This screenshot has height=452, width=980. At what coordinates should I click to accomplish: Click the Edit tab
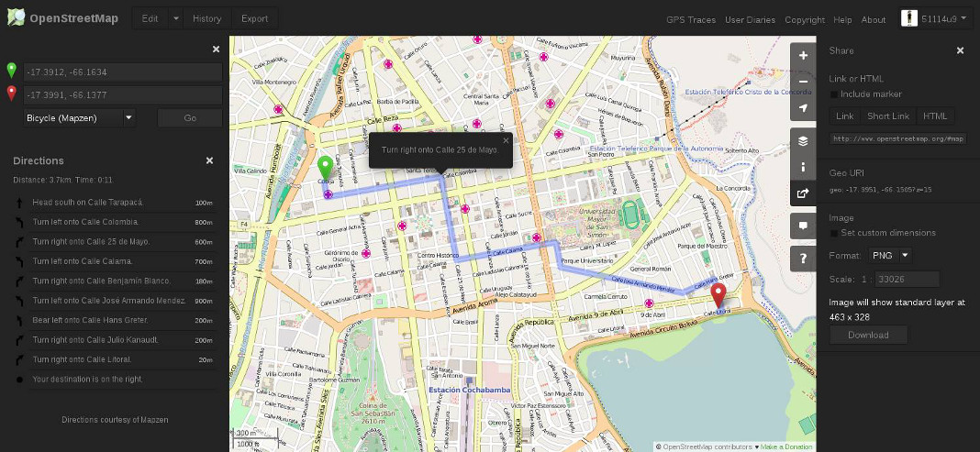pyautogui.click(x=150, y=18)
